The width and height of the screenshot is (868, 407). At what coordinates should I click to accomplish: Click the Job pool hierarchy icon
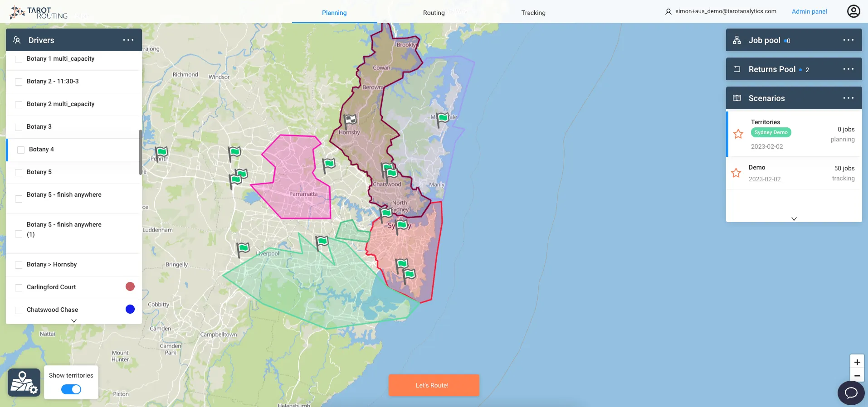coord(737,40)
